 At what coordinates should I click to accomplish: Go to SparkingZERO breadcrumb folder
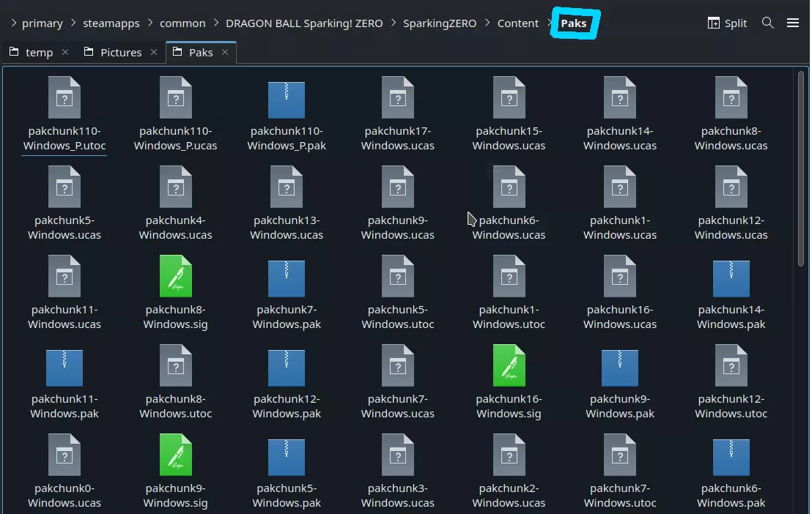point(440,23)
